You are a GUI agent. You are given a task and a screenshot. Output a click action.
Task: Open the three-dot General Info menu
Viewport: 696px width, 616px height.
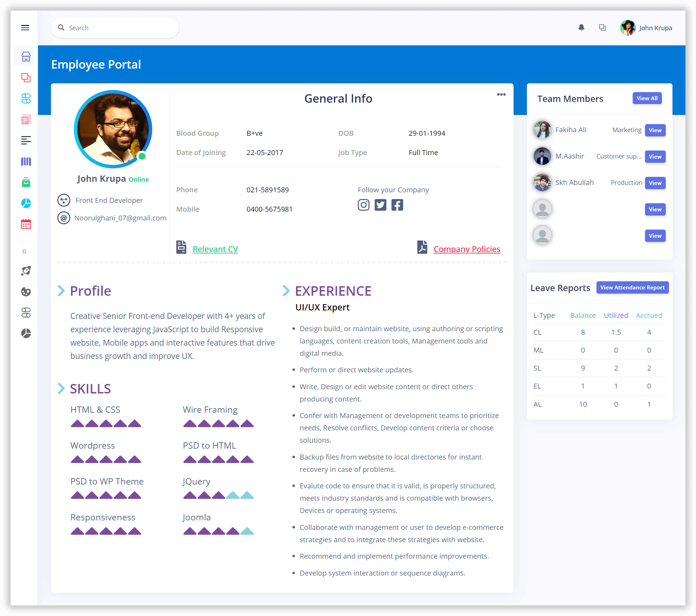(501, 95)
